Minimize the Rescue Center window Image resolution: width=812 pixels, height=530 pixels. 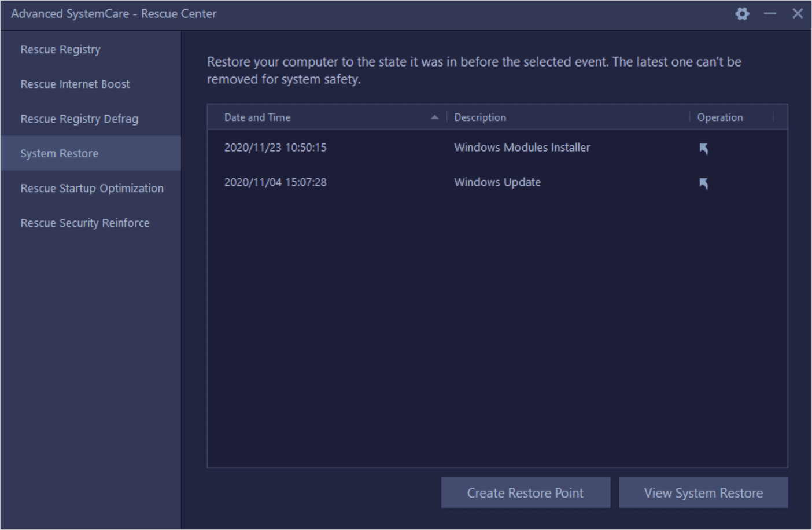coord(770,13)
